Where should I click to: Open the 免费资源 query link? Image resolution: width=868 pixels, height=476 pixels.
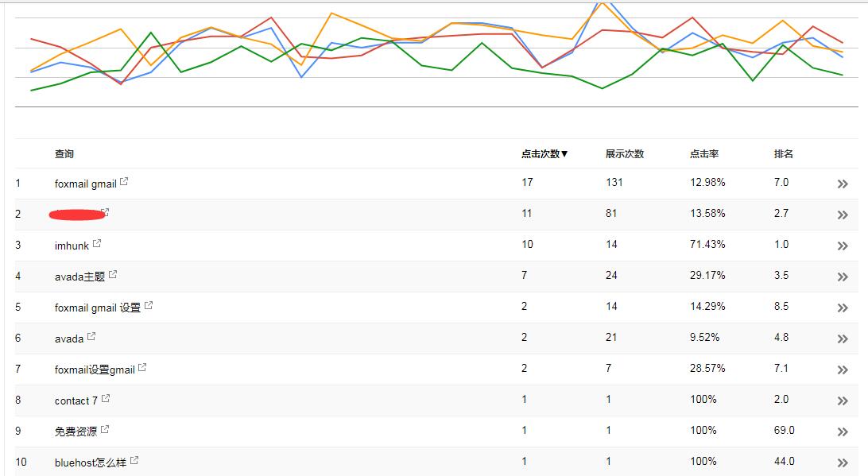(76, 431)
